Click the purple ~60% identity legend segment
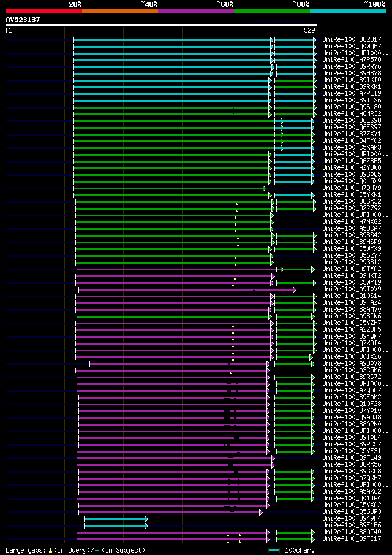The width and height of the screenshot is (392, 555). (x=196, y=11)
